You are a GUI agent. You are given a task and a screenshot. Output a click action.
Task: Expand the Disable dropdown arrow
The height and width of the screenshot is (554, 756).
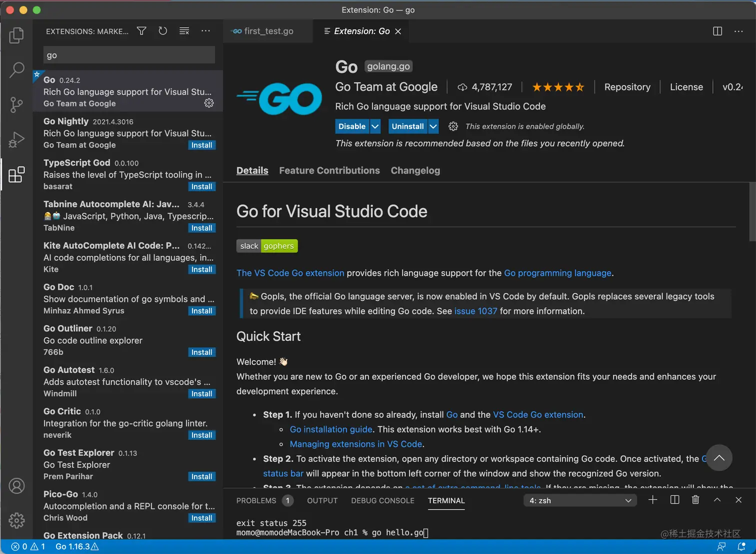click(x=375, y=127)
